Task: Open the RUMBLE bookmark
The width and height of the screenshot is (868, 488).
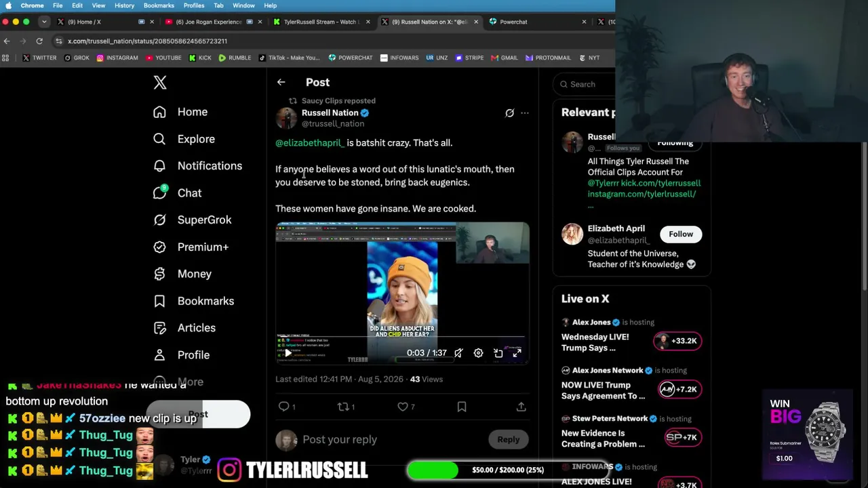Action: tap(235, 58)
